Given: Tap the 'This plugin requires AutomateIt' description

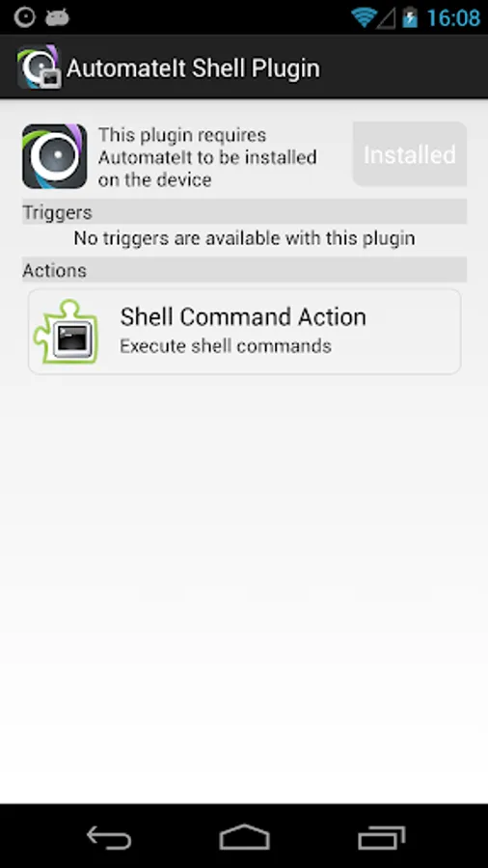Looking at the screenshot, I should (207, 157).
